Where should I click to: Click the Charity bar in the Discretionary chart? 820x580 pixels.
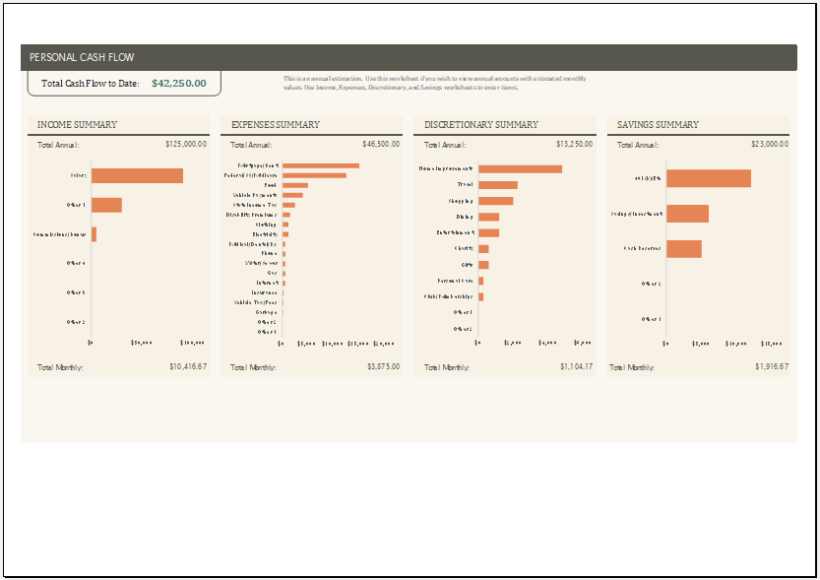485,247
